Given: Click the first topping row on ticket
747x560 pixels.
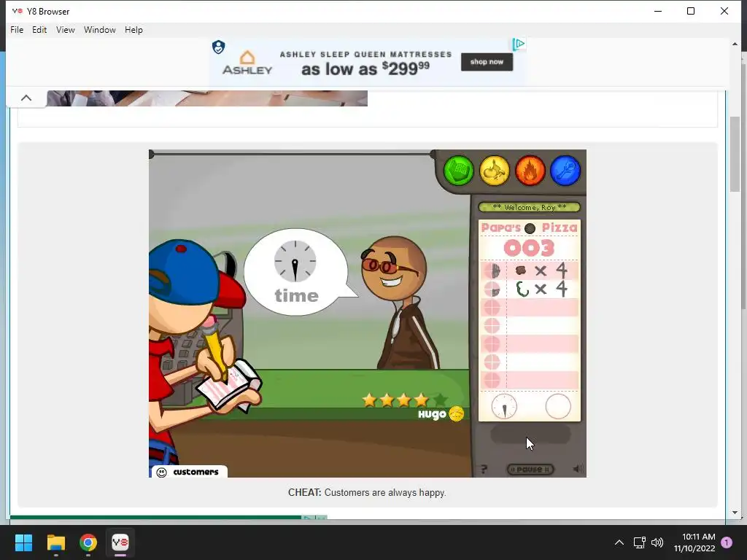Looking at the screenshot, I should tap(530, 271).
